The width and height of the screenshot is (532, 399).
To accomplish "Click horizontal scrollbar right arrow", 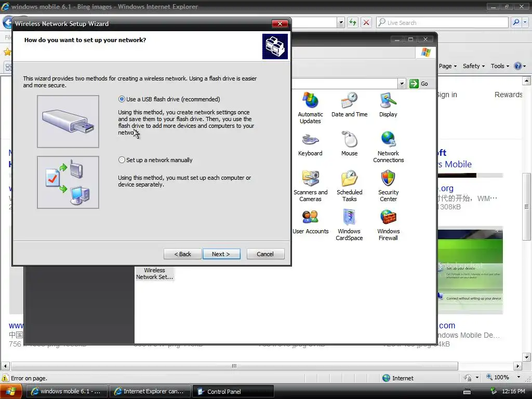I will point(517,366).
